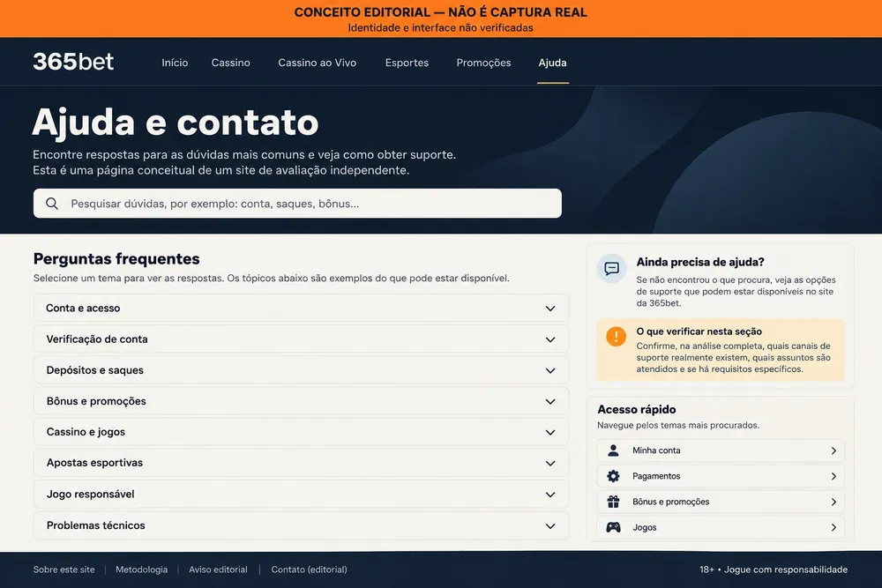Open the Minha conta quick link
This screenshot has width=882, height=588.
point(721,450)
